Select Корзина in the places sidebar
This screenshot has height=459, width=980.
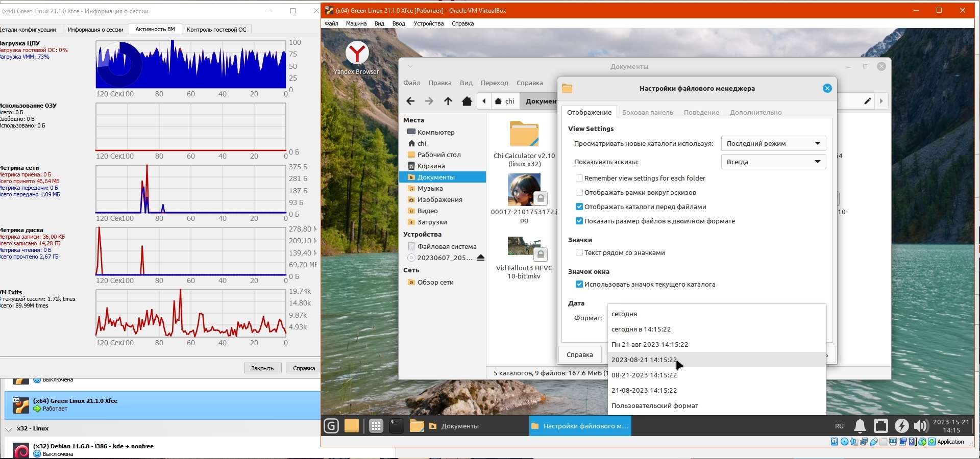pyautogui.click(x=442, y=166)
